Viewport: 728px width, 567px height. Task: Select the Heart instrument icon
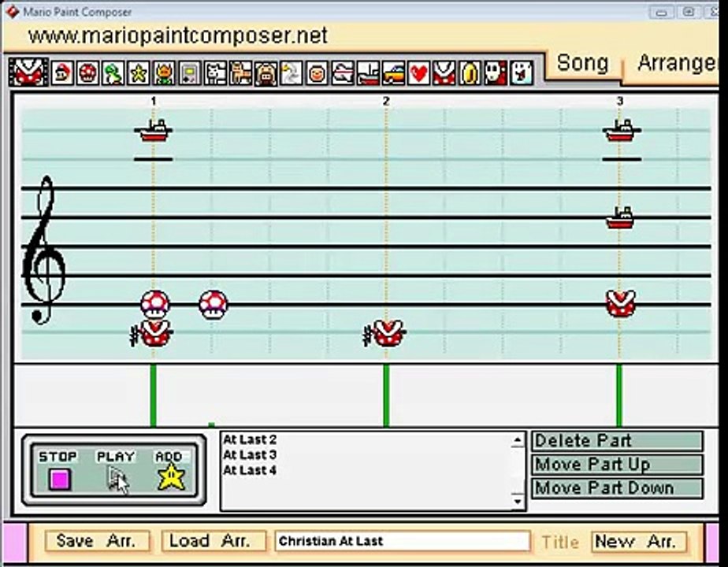(419, 73)
